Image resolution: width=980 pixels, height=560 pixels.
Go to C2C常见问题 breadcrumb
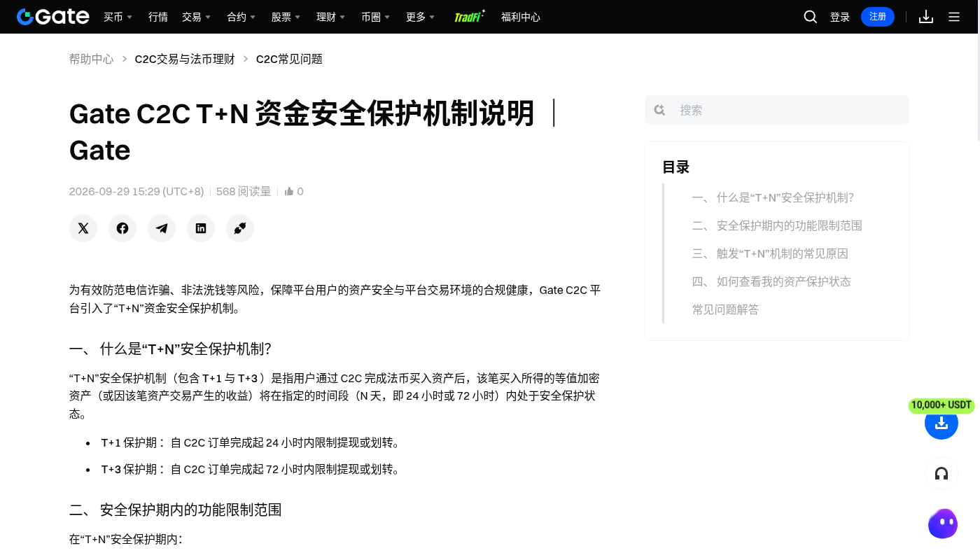click(289, 59)
